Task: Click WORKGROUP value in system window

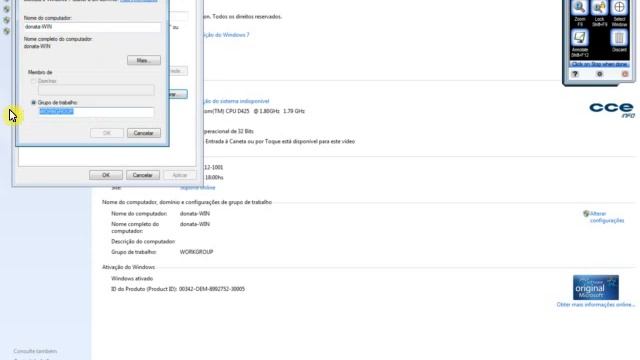Action: (196, 252)
